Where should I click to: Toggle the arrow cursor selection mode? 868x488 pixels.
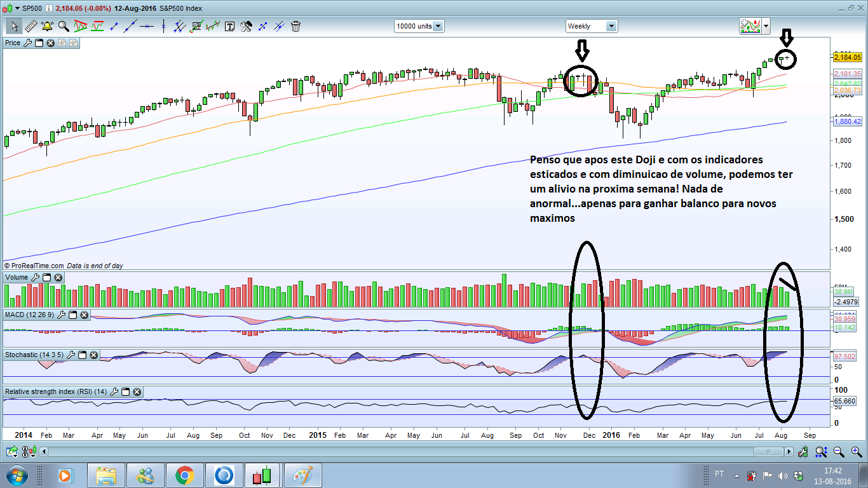click(14, 26)
